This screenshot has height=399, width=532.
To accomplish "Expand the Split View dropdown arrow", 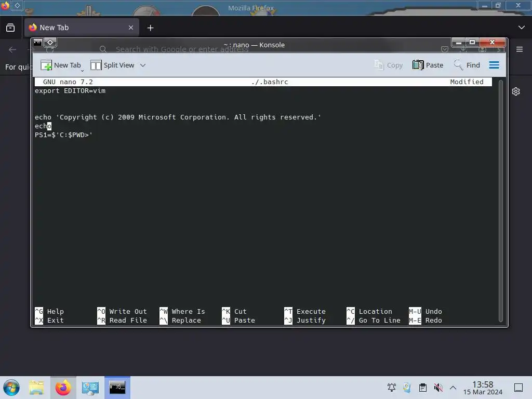I will click(x=143, y=65).
